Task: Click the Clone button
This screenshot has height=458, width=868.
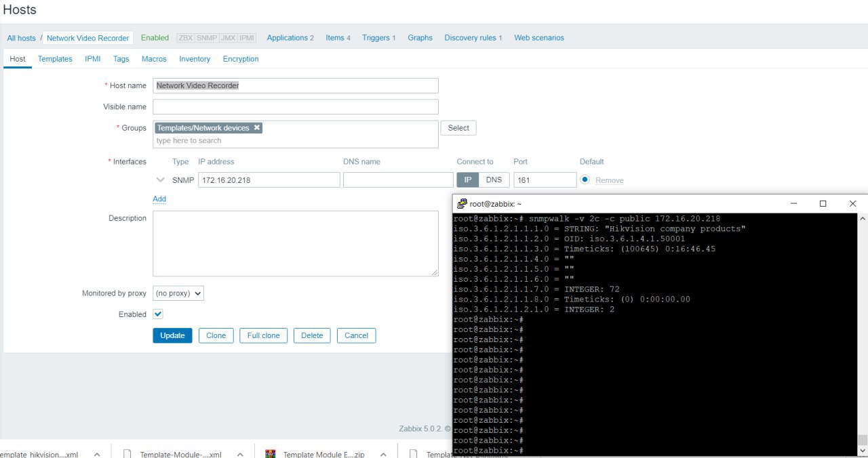Action: point(216,335)
